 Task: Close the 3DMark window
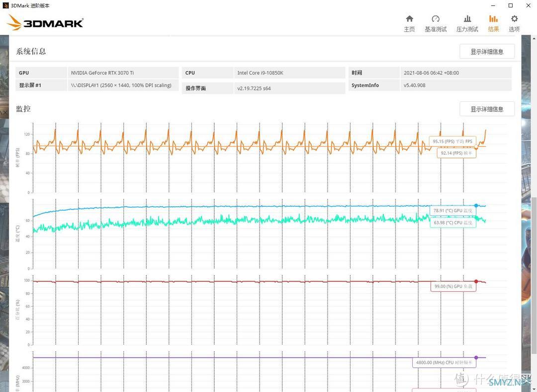click(x=528, y=5)
